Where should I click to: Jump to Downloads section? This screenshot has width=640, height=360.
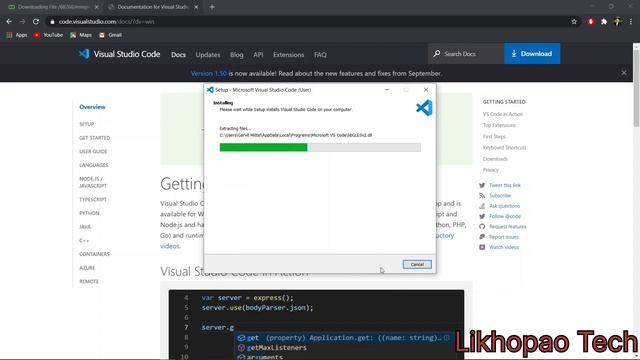[495, 159]
